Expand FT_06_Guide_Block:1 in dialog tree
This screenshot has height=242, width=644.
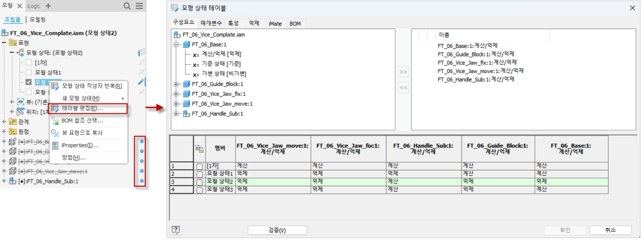(177, 84)
